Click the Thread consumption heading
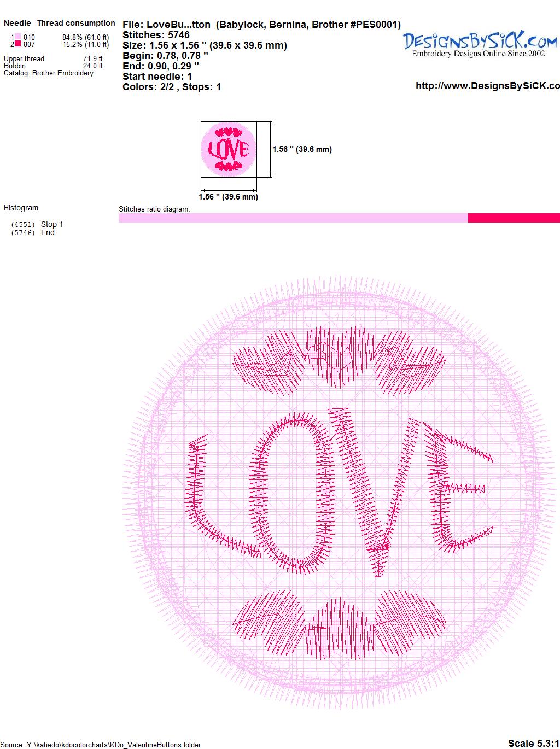This screenshot has width=560, height=749. tap(76, 23)
